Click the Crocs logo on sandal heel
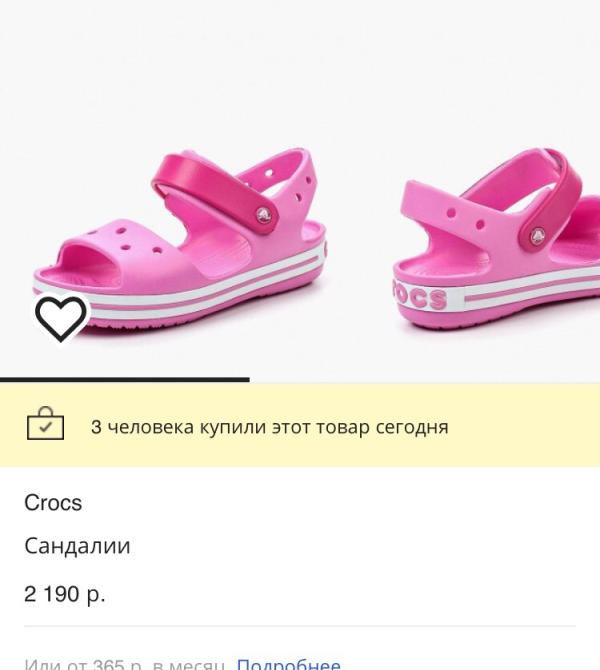The width and height of the screenshot is (600, 670). 418,297
